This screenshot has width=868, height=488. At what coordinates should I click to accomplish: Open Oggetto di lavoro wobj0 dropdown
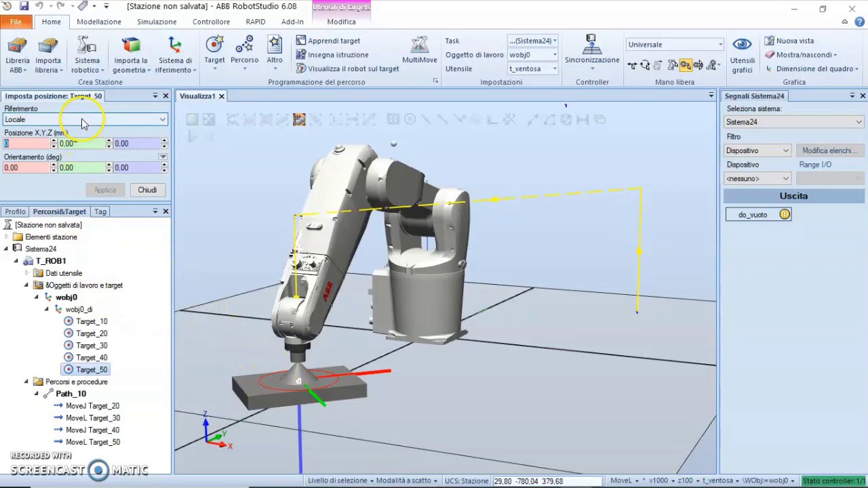[x=533, y=55]
